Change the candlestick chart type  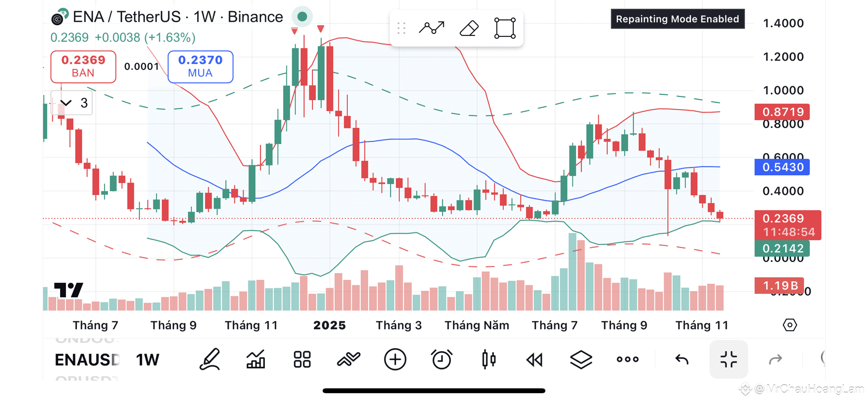[x=488, y=359]
